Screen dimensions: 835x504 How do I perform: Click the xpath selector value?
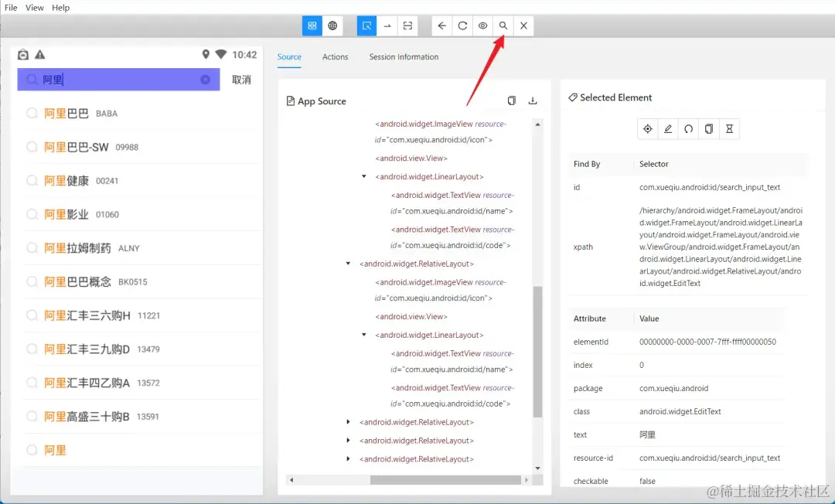click(x=721, y=247)
